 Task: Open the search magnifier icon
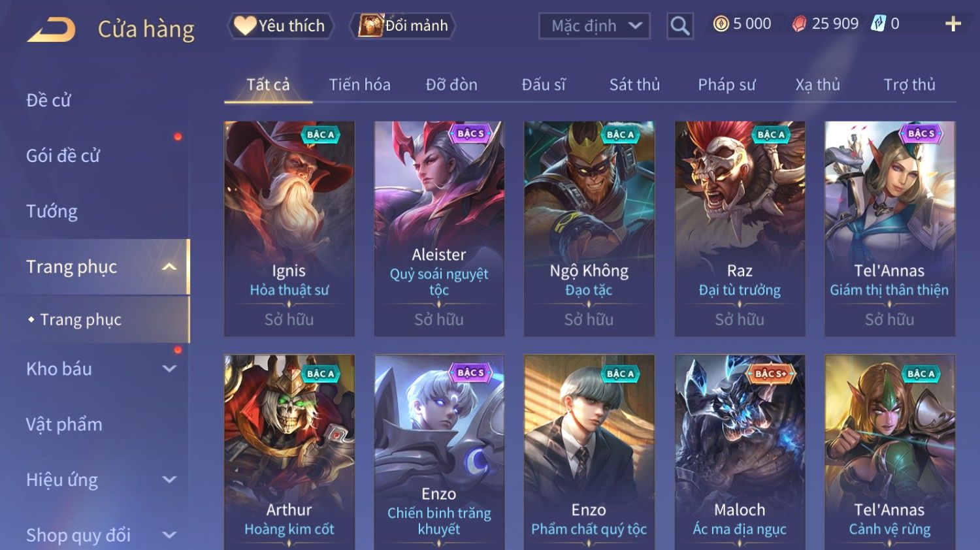(679, 26)
